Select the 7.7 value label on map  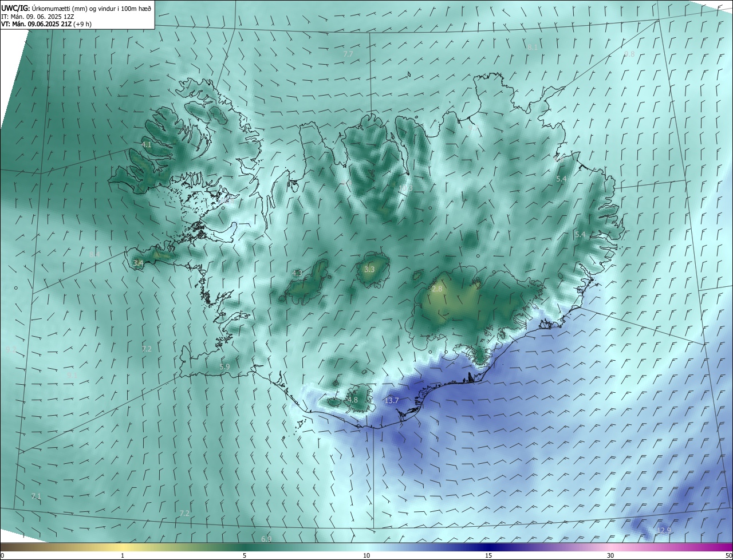click(x=348, y=54)
